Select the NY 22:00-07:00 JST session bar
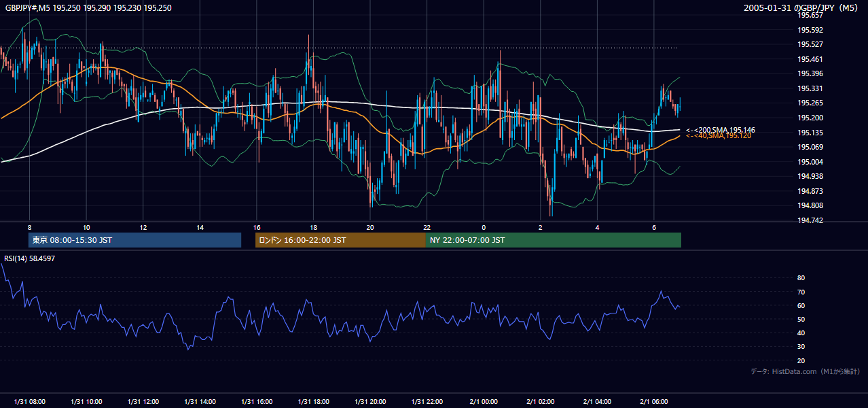 (554, 240)
